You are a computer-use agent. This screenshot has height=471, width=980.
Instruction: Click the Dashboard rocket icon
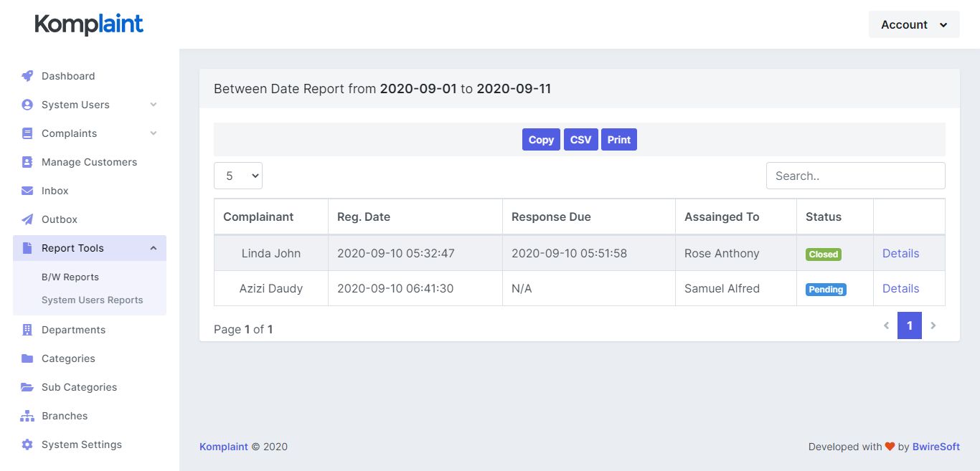pos(27,76)
